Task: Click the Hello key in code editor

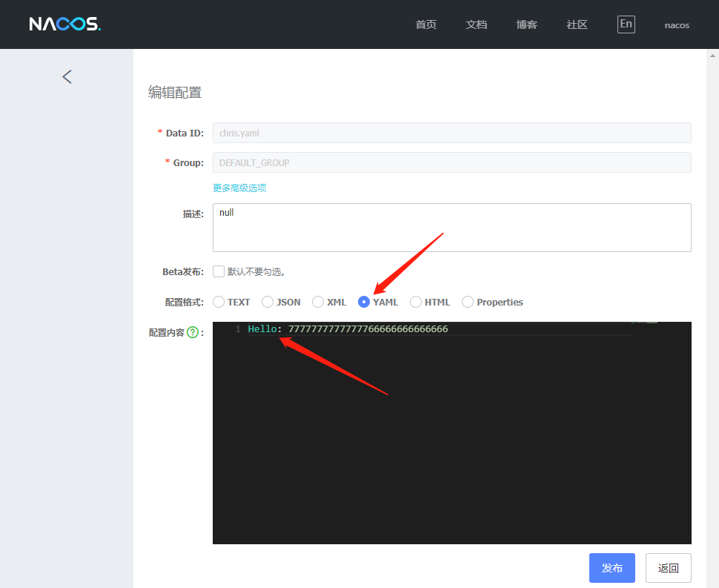Action: click(x=262, y=329)
